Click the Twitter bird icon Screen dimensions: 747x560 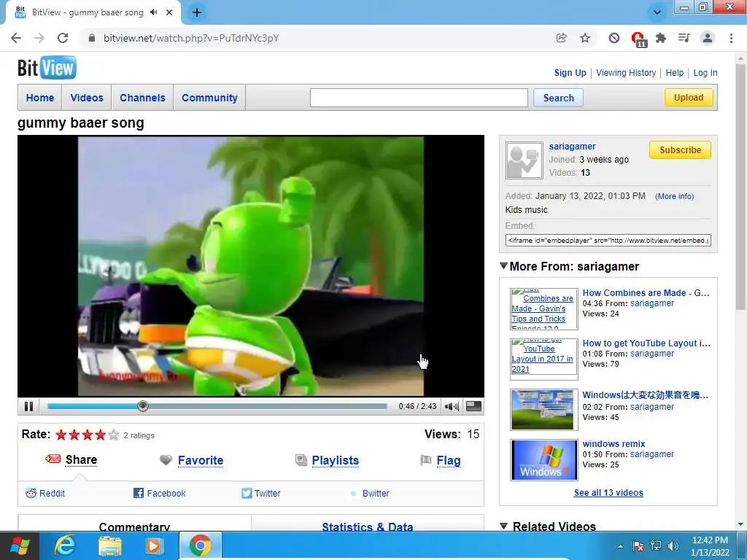coord(247,494)
